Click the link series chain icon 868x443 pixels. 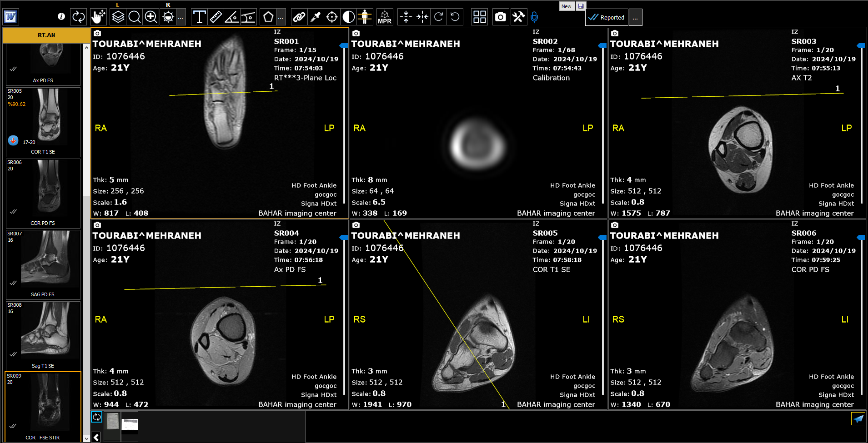click(x=299, y=17)
